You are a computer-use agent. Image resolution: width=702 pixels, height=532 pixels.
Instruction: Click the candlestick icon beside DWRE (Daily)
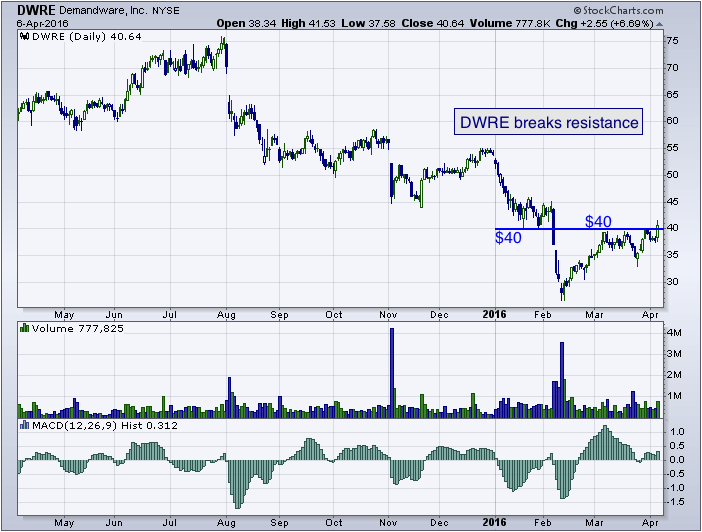pyautogui.click(x=25, y=37)
